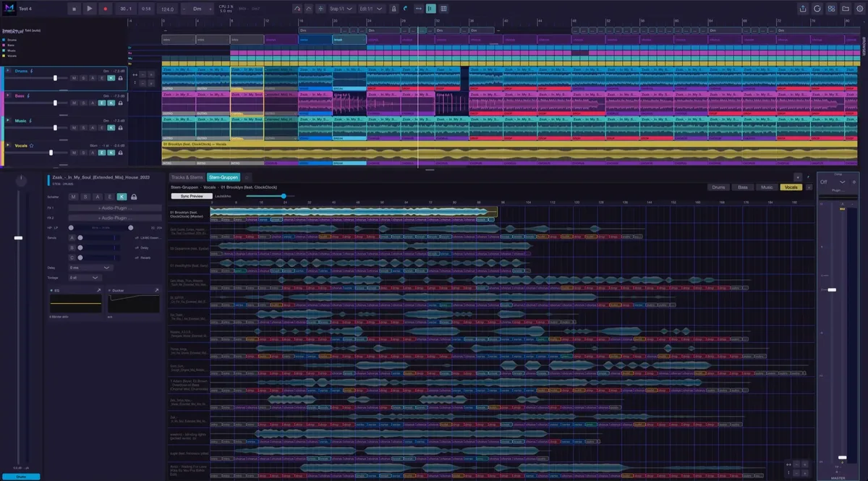This screenshot has width=868, height=481.
Task: Click the lightning icon next to Bass track
Action: click(29, 95)
